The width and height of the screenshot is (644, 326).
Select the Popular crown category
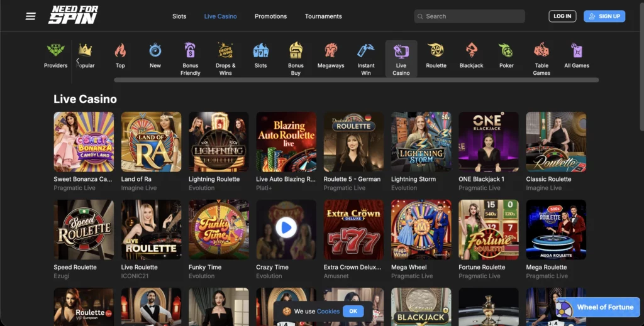tap(85, 50)
